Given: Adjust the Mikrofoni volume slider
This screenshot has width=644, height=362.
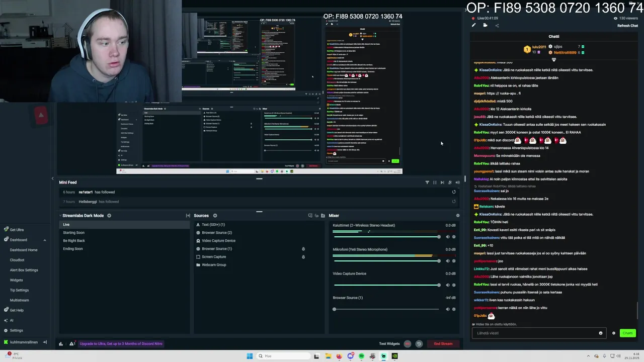Looking at the screenshot, I should (386, 261).
